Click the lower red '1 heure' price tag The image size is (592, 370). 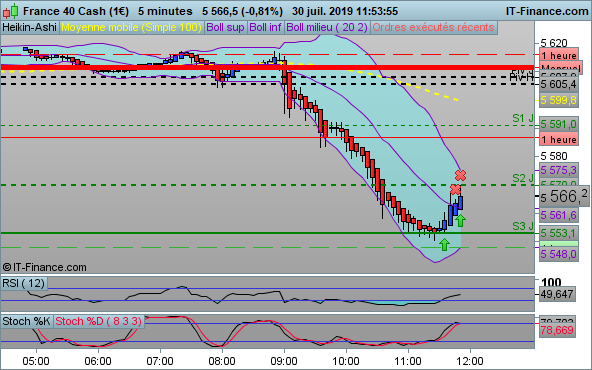(559, 139)
